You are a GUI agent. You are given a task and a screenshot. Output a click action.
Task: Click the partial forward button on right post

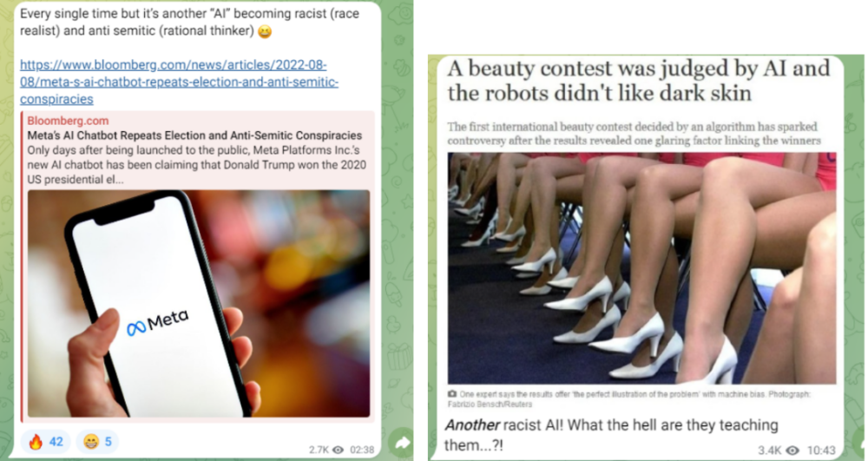pyautogui.click(x=861, y=442)
